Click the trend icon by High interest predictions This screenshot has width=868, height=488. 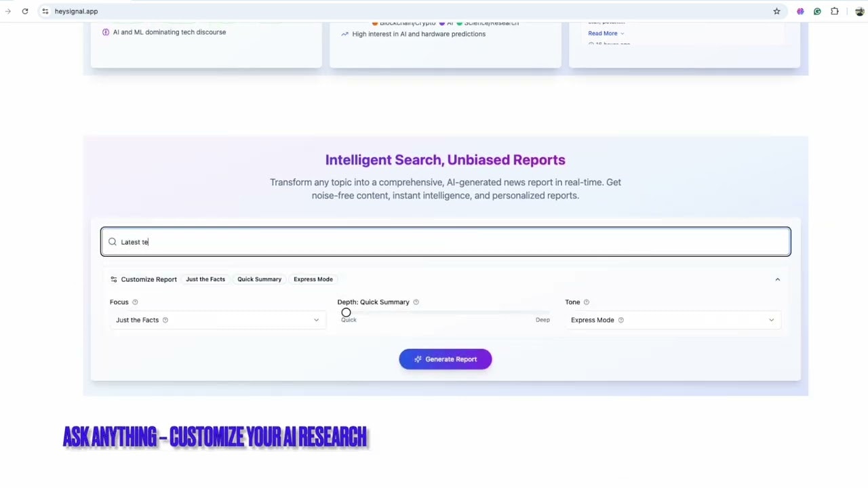345,34
